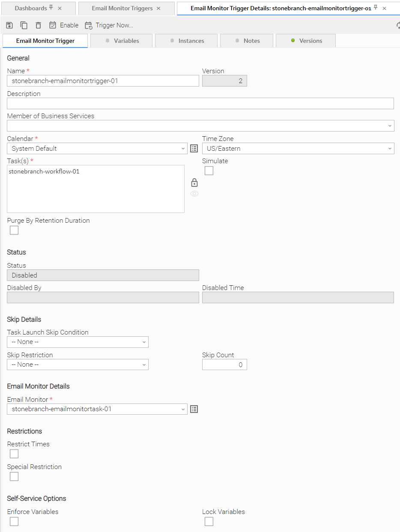This screenshot has height=532, width=400.
Task: Click the lock icon beside Task(s) list
Action: 194,182
